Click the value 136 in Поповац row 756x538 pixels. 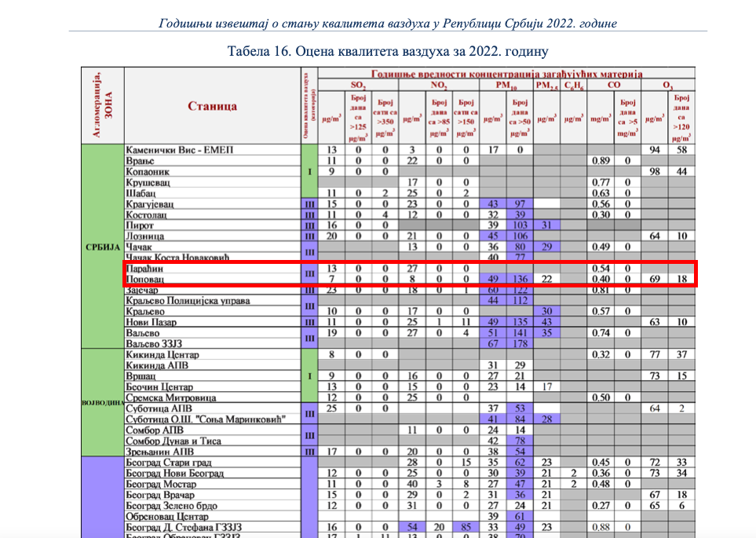[x=519, y=280]
